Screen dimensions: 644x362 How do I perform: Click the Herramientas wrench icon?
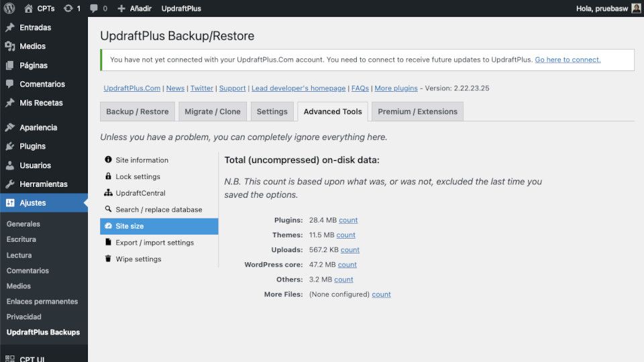pos(10,184)
